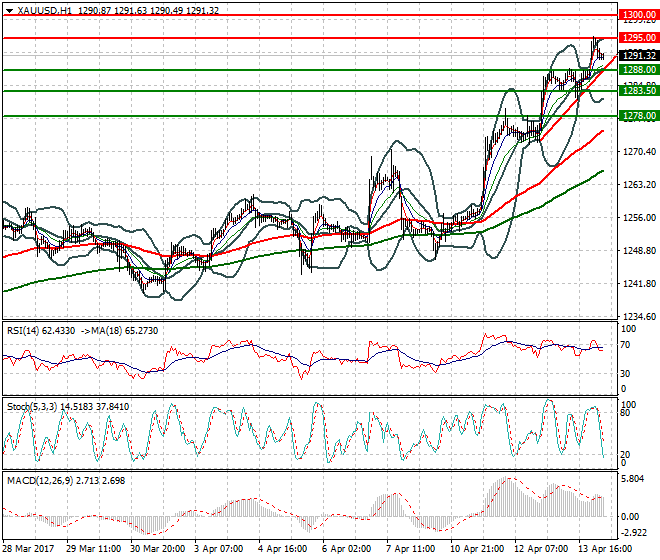
Task: Click the 6 Apr 02:00 time label
Action: tap(346, 549)
